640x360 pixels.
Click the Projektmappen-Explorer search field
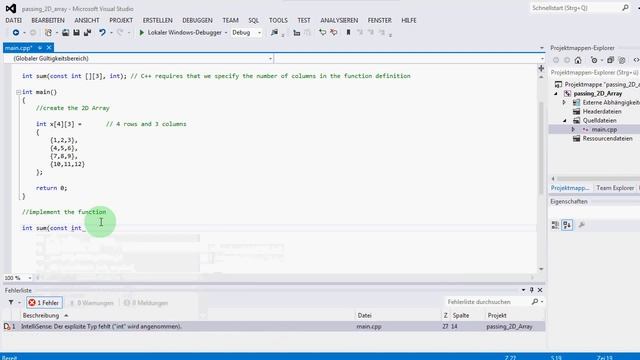pyautogui.click(x=594, y=73)
